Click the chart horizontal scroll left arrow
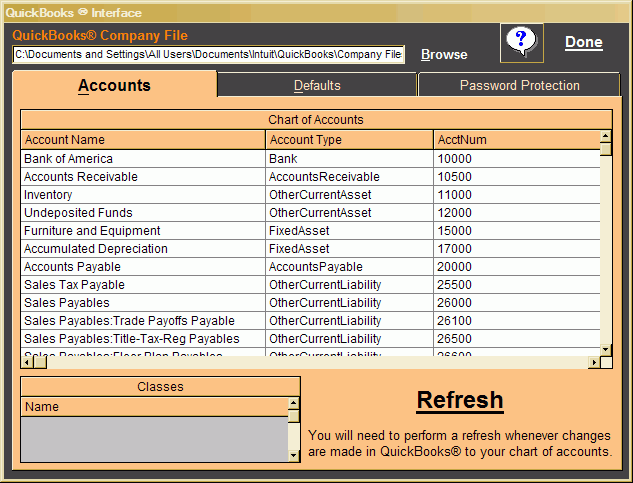Viewport: 633px width, 483px height. coord(27,363)
